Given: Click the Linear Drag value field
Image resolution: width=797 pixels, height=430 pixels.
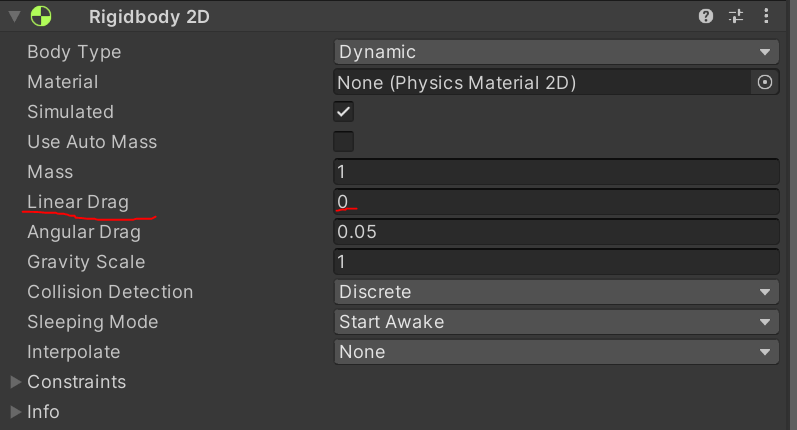Looking at the screenshot, I should (555, 202).
